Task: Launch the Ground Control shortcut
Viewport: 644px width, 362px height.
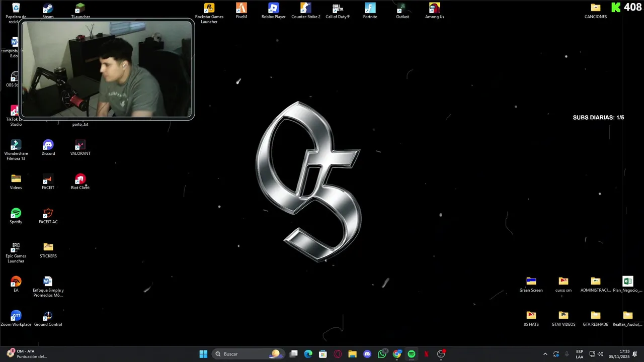Action: click(48, 319)
